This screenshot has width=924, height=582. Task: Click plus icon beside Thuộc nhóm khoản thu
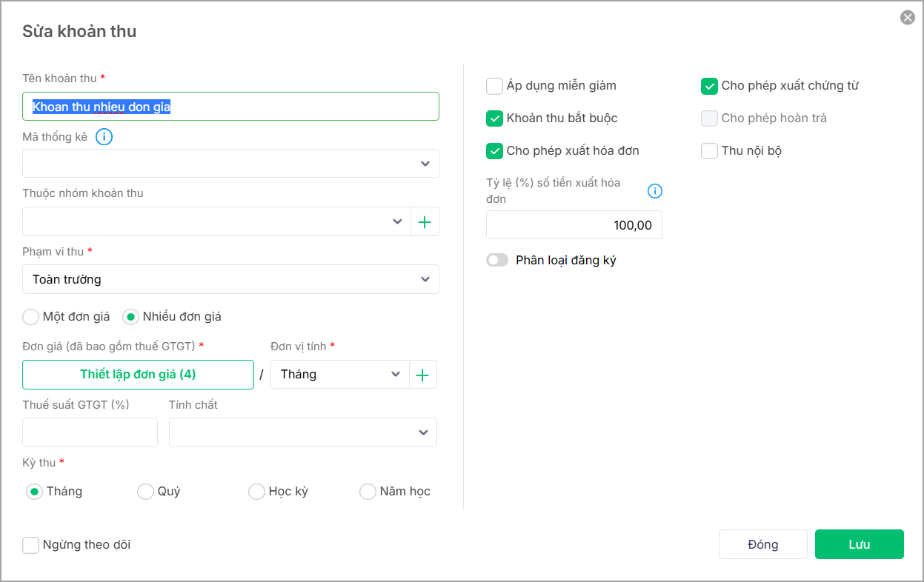(425, 221)
